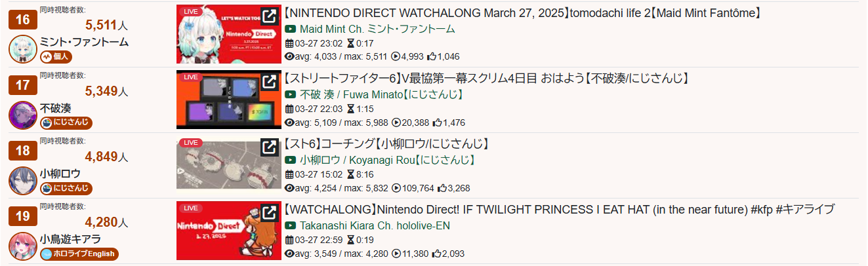Click ミント・ファントーム avatar icon
The width and height of the screenshot is (868, 266).
point(23,49)
